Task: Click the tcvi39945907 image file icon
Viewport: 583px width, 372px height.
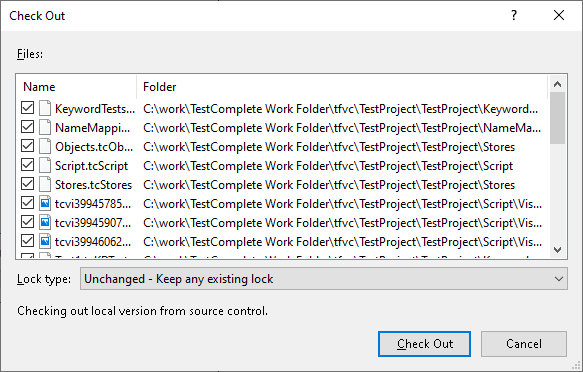Action: coord(45,222)
